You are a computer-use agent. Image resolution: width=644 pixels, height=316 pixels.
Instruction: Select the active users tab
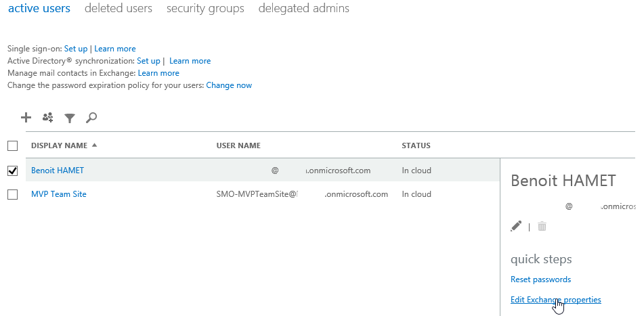coord(39,9)
